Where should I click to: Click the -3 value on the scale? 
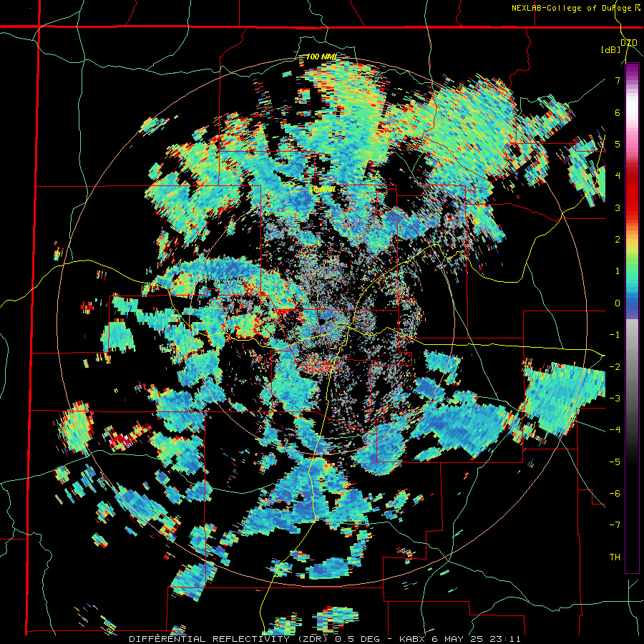click(615, 398)
